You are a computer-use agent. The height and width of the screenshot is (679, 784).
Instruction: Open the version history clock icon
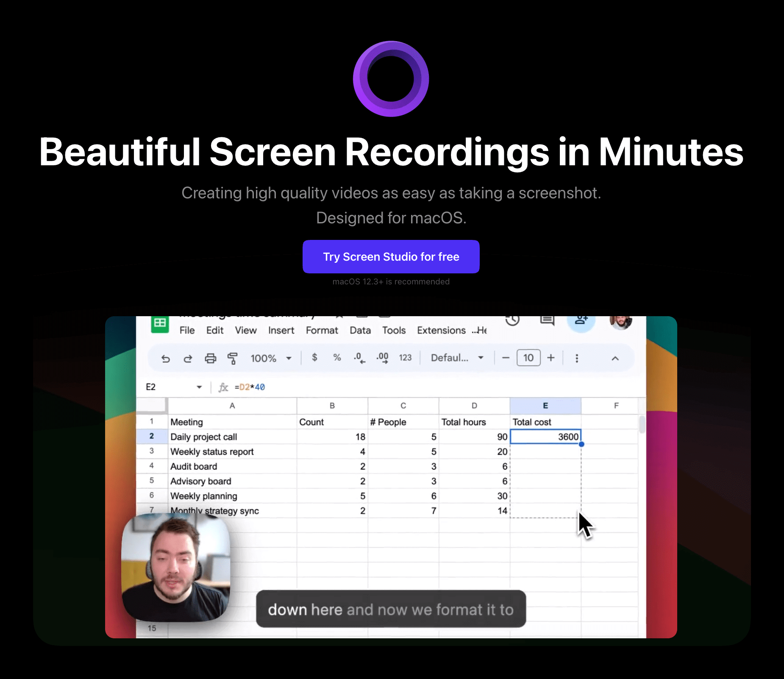point(512,320)
